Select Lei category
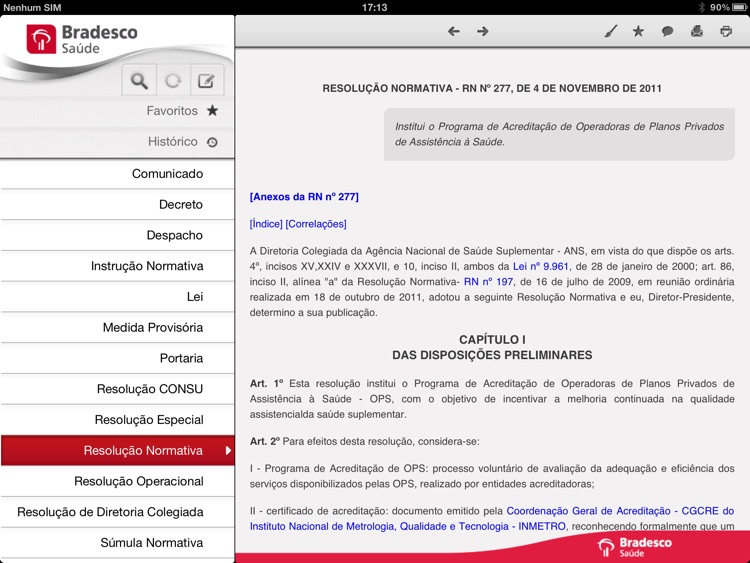 [x=117, y=297]
